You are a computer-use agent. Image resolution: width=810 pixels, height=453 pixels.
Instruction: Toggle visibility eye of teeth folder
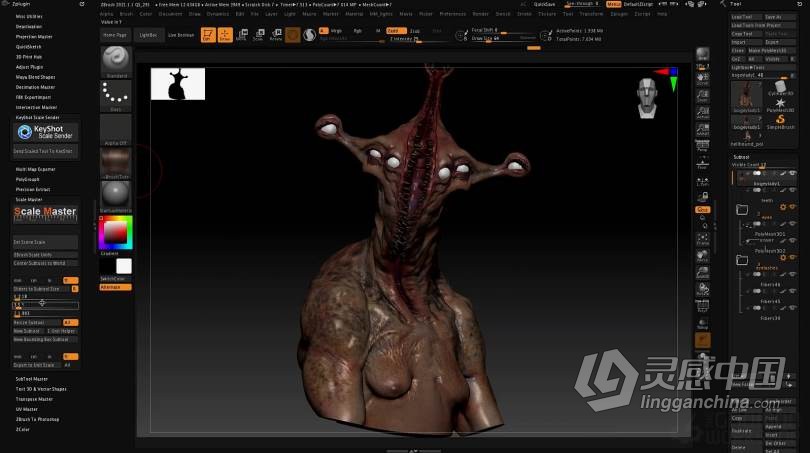point(792,207)
